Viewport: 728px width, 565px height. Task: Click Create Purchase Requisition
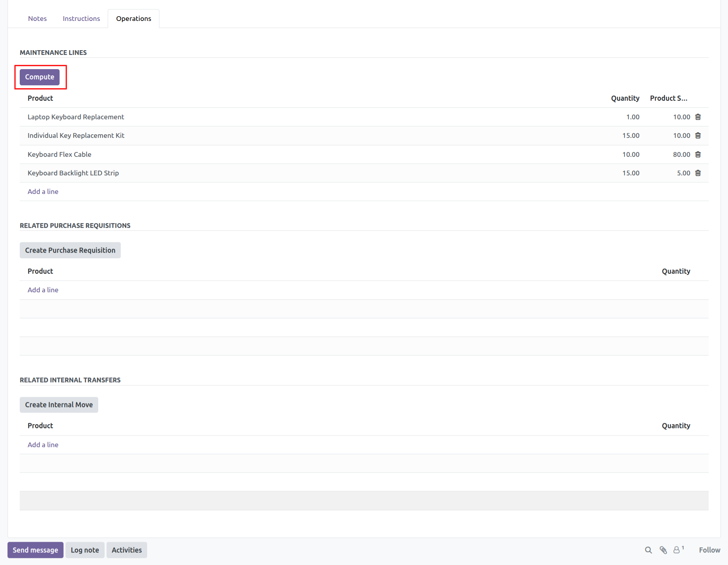click(70, 250)
